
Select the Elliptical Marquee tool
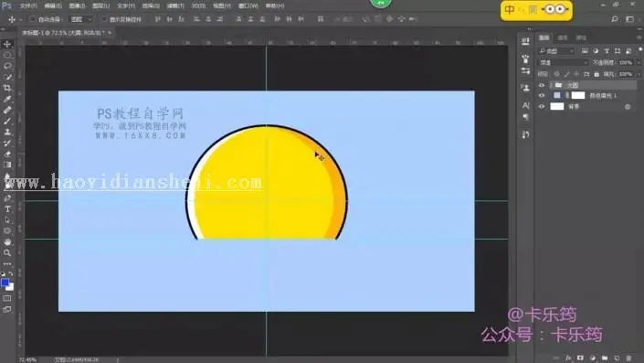point(7,55)
